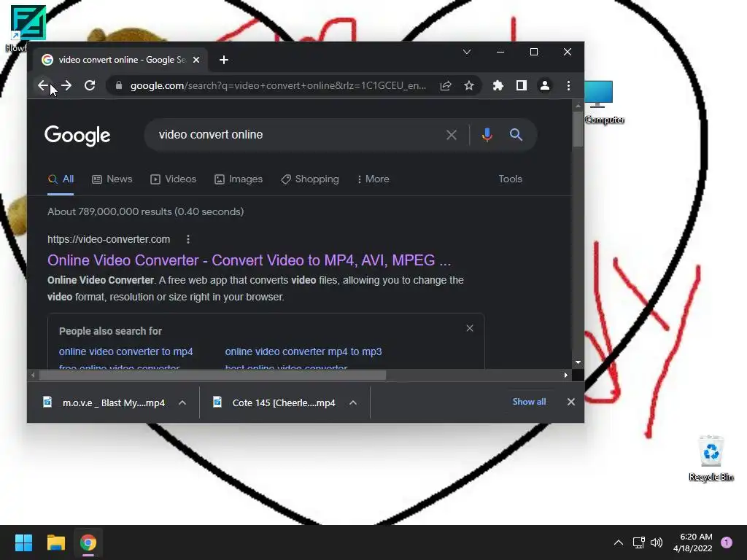Click the vertical scrollbar thumb
This screenshot has width=747, height=560.
coord(578,128)
